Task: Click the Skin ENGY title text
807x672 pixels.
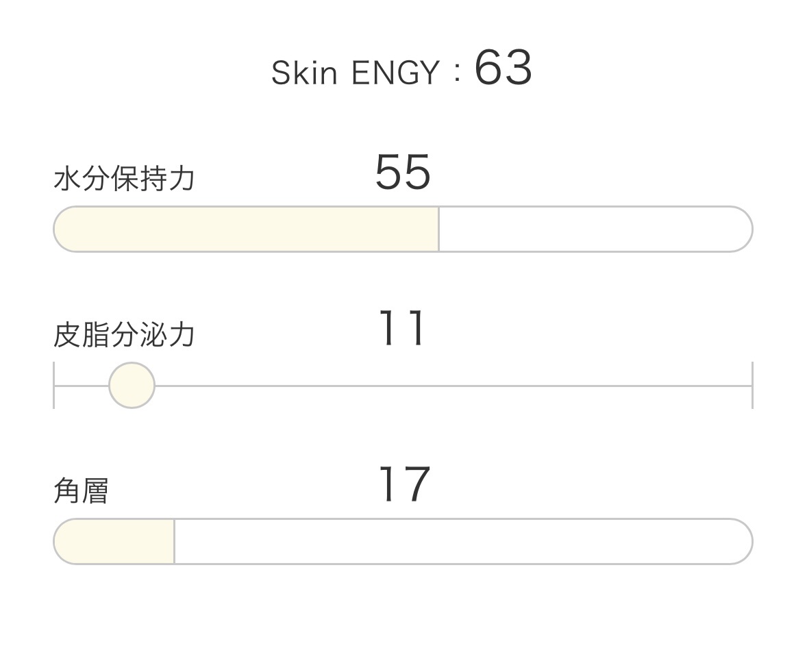Action: pyautogui.click(x=354, y=73)
